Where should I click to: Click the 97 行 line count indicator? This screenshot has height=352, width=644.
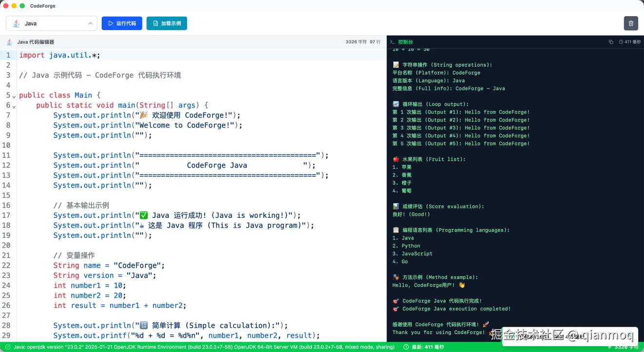[x=375, y=42]
